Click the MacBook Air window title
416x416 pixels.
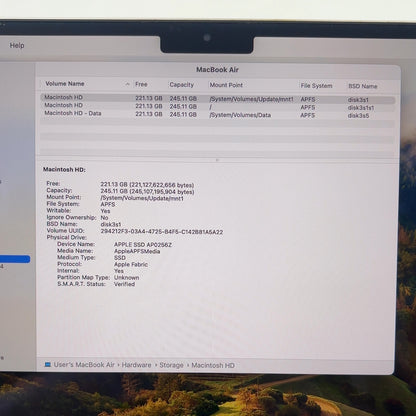(217, 70)
